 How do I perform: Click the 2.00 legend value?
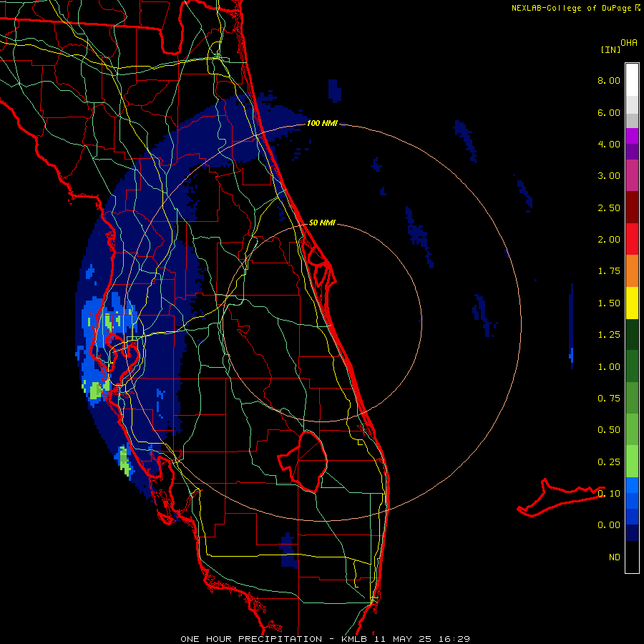point(609,240)
